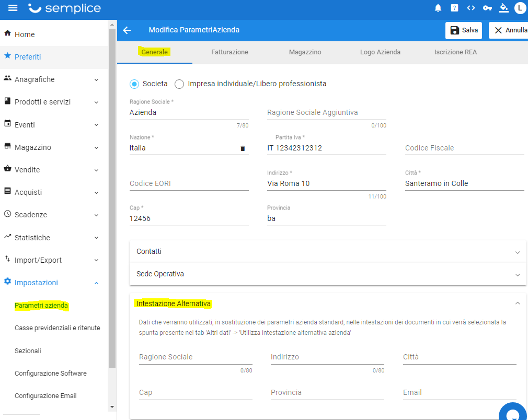The image size is (528, 420).
Task: Open Casse previdenziali e ritenute
Action: pyautogui.click(x=58, y=328)
